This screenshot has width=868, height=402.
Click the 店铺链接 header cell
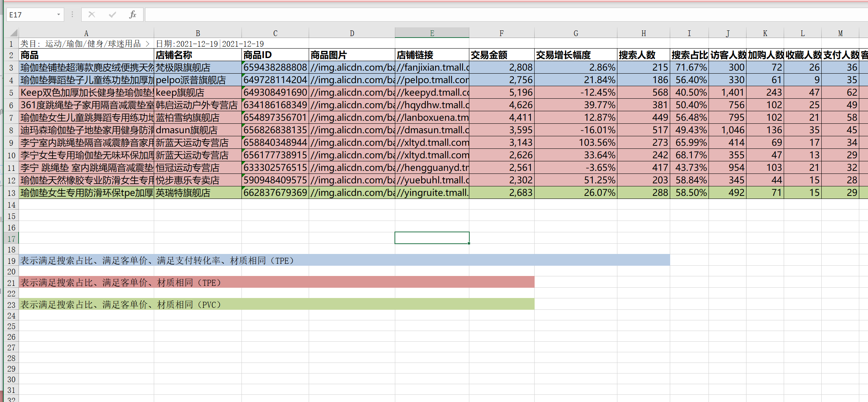(x=432, y=55)
